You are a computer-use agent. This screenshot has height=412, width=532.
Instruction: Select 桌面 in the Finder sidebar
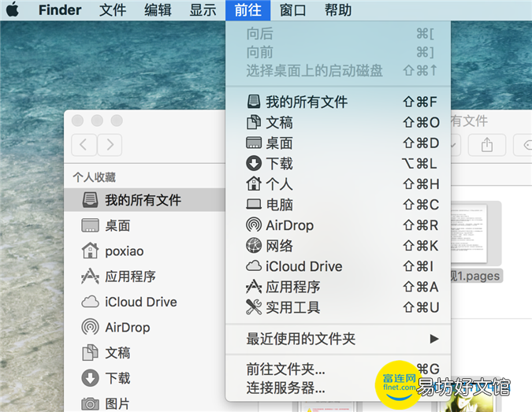pos(145,225)
